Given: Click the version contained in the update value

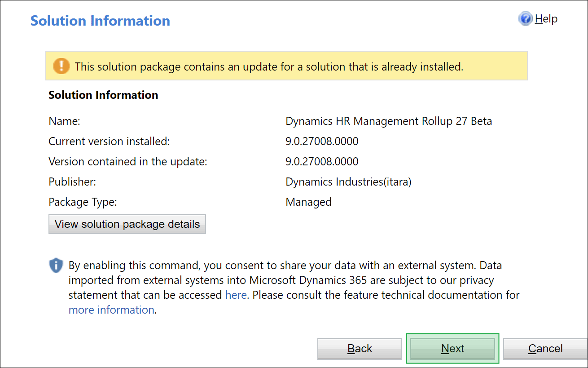Looking at the screenshot, I should [x=322, y=162].
